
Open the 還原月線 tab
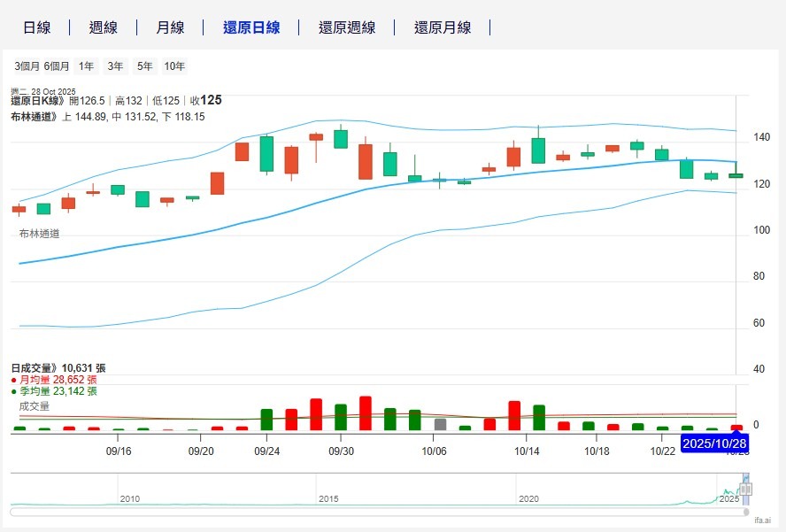point(443,27)
